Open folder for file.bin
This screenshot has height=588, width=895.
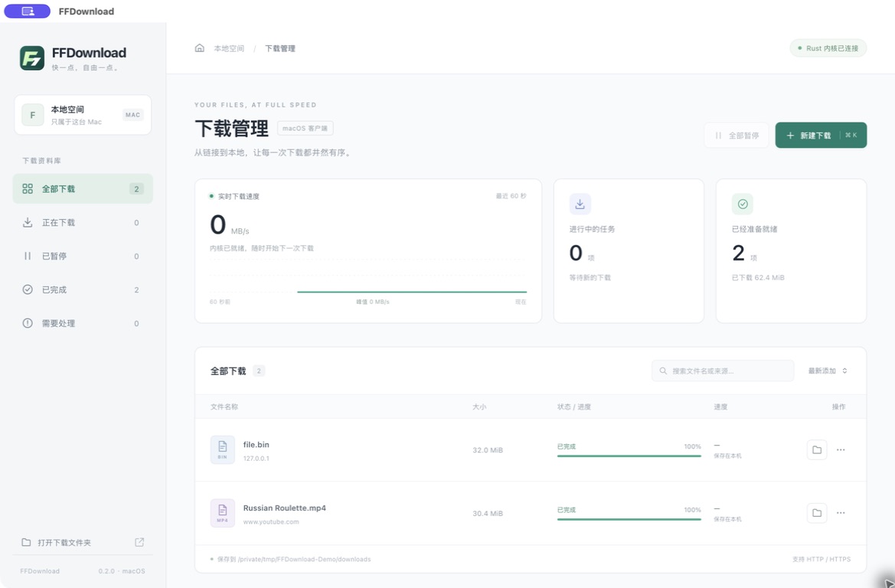pyautogui.click(x=817, y=450)
